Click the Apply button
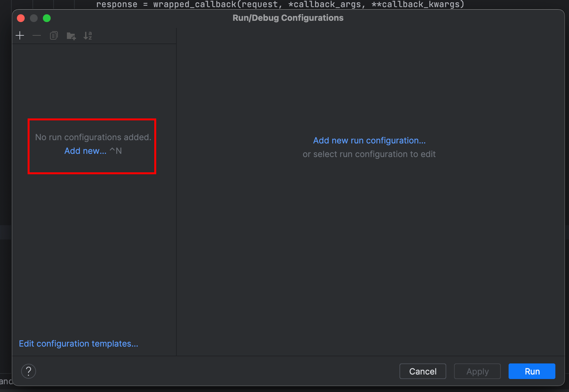 coord(477,371)
